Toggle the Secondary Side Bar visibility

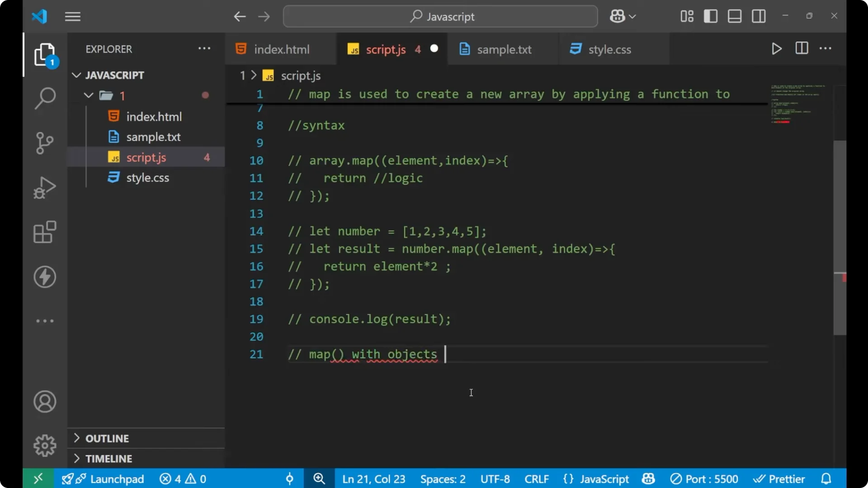[759, 16]
